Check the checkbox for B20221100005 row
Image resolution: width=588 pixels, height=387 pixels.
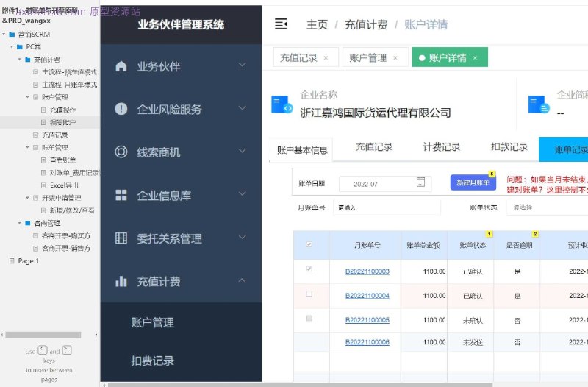tap(309, 319)
